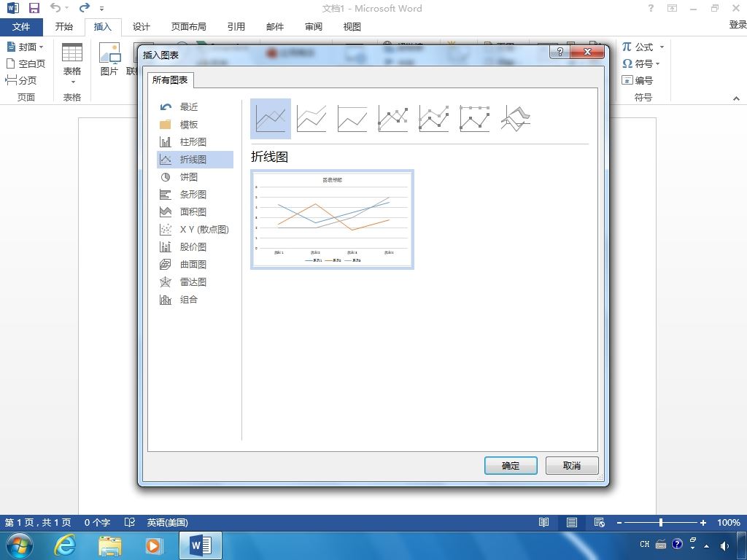
Task: Click the 100% zoom level
Action: coord(729,522)
